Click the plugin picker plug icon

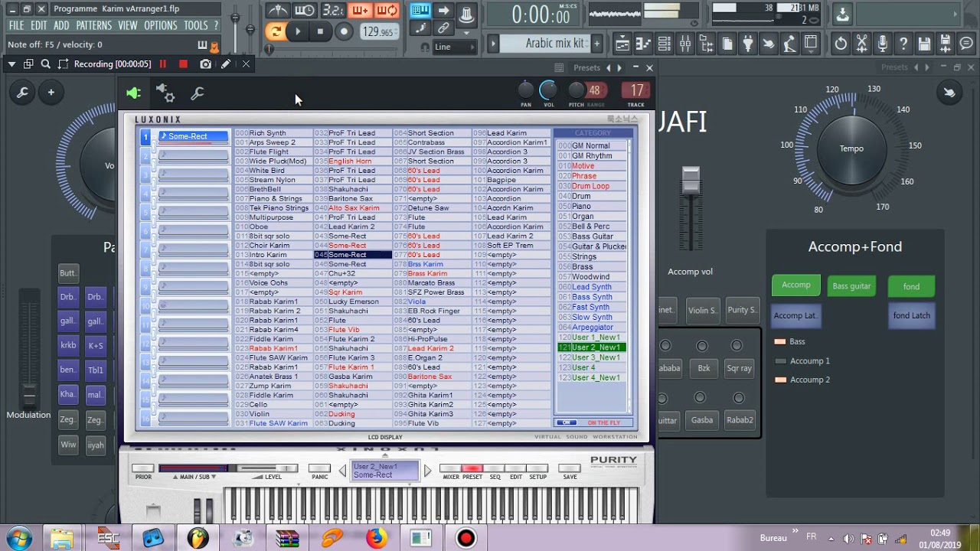pyautogui.click(x=747, y=44)
